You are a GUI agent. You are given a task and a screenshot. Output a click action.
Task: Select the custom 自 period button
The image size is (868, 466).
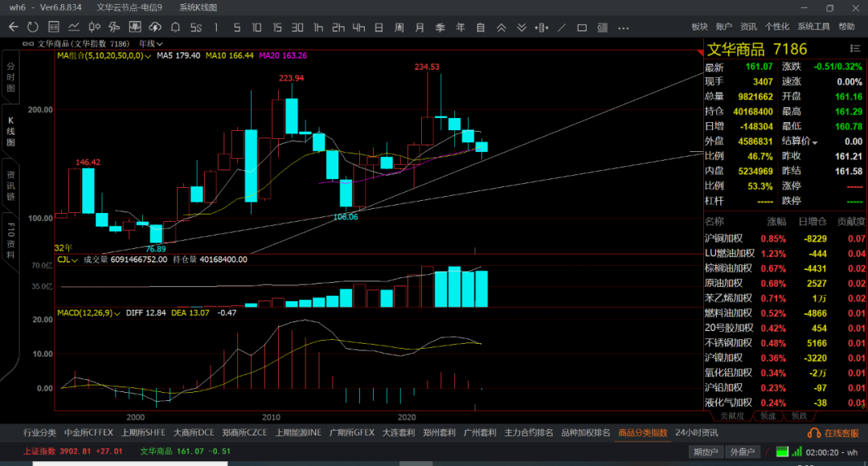pyautogui.click(x=481, y=27)
